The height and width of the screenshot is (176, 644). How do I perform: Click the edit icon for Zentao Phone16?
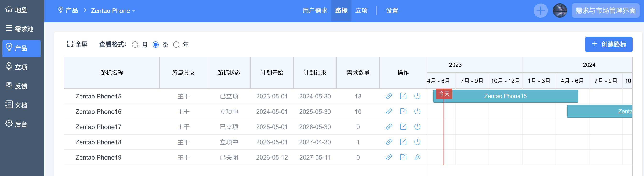click(x=403, y=111)
